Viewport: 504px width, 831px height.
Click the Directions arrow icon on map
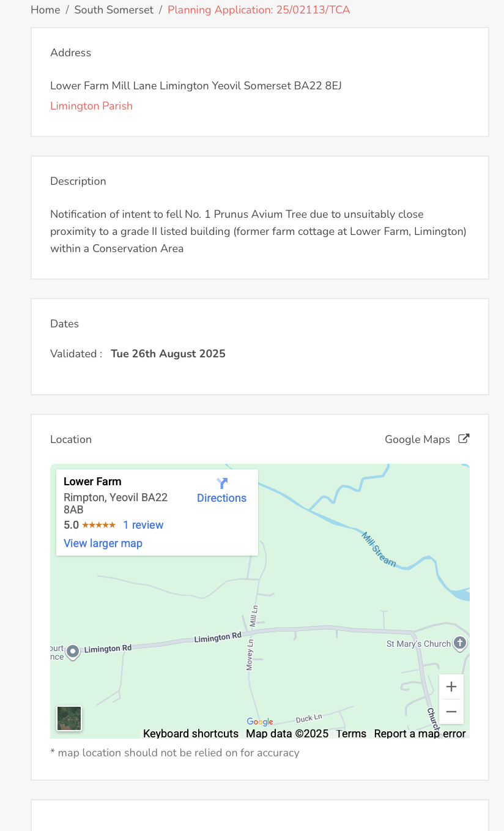click(222, 483)
